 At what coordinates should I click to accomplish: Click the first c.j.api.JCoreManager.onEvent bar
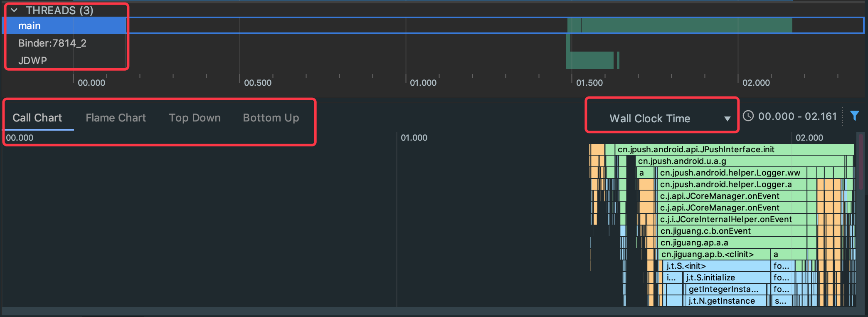click(732, 196)
